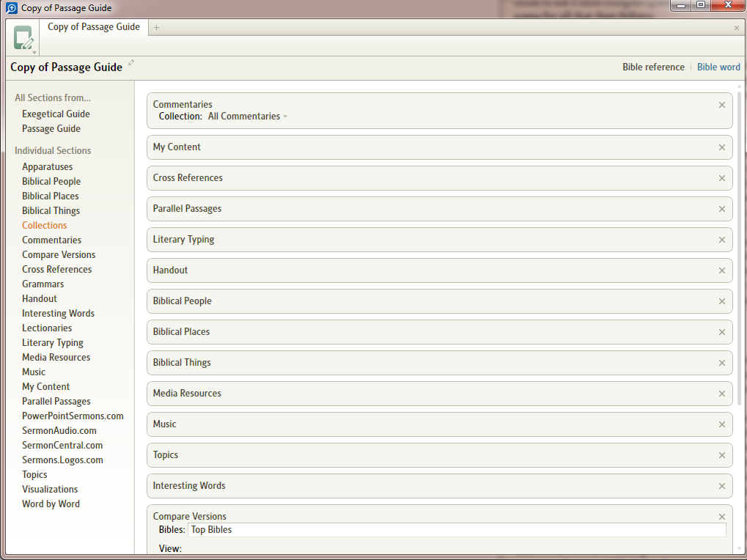Add the SermonAudio.com section
The image size is (747, 560).
(x=59, y=430)
